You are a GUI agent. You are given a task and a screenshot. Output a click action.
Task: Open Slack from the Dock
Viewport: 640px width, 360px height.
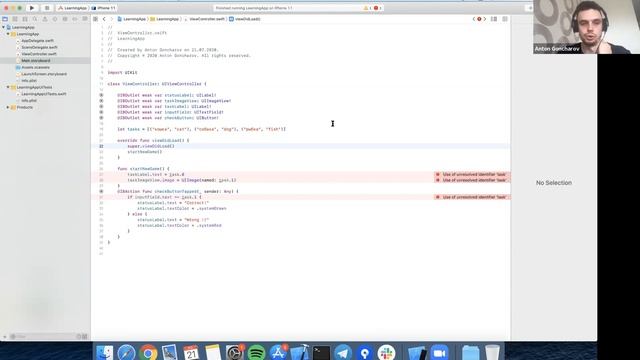pos(386,353)
